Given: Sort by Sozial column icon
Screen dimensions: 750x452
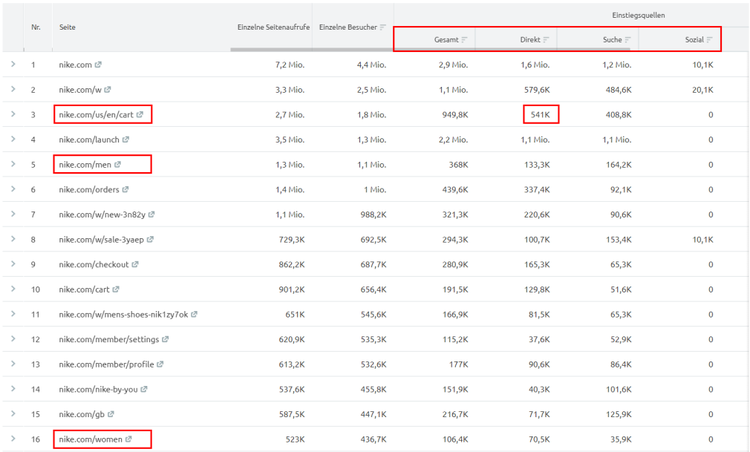Looking at the screenshot, I should click(710, 40).
